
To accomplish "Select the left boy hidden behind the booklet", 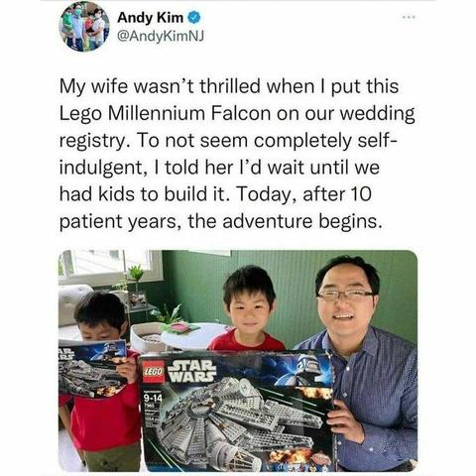I will tap(101, 380).
